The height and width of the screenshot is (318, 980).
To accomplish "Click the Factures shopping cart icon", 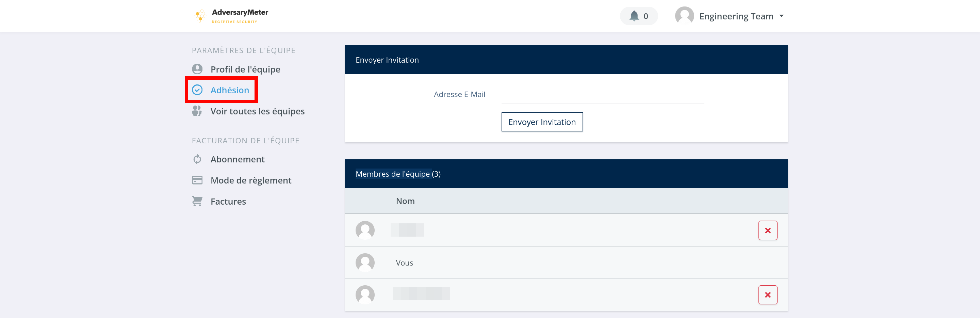I will [197, 201].
